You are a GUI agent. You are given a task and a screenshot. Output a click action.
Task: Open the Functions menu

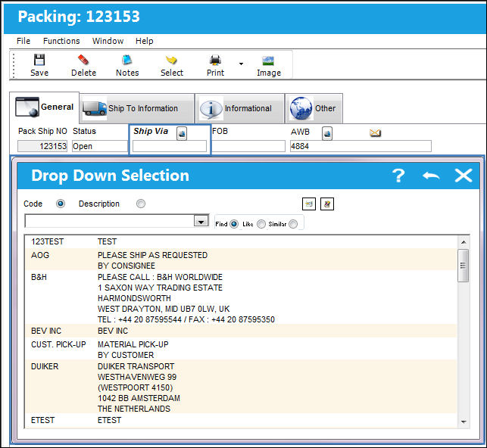(x=61, y=41)
